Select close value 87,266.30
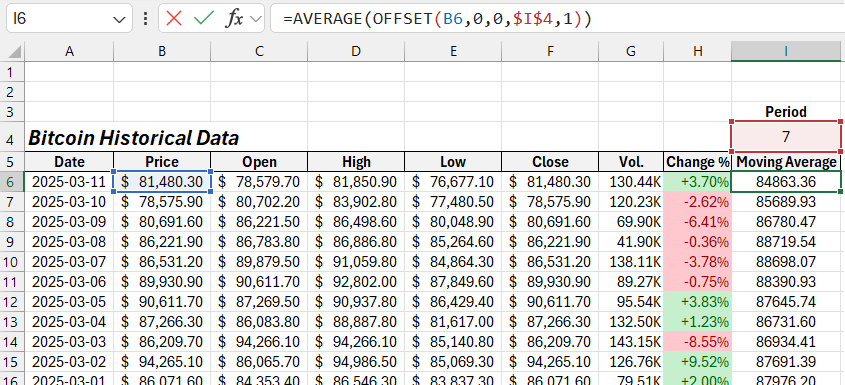845x385 pixels. [550, 322]
